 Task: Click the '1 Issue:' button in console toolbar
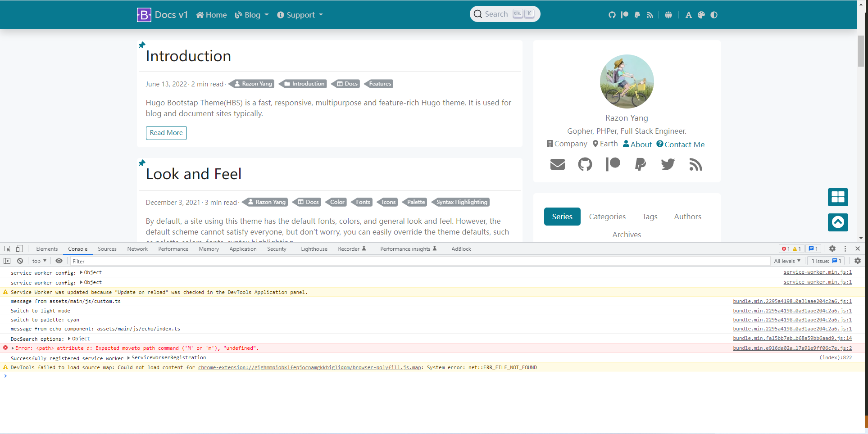(827, 261)
